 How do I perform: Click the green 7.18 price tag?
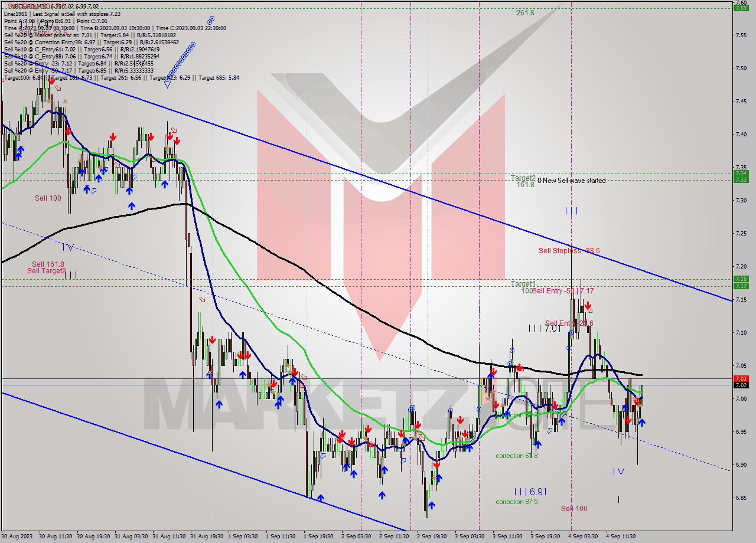741,279
